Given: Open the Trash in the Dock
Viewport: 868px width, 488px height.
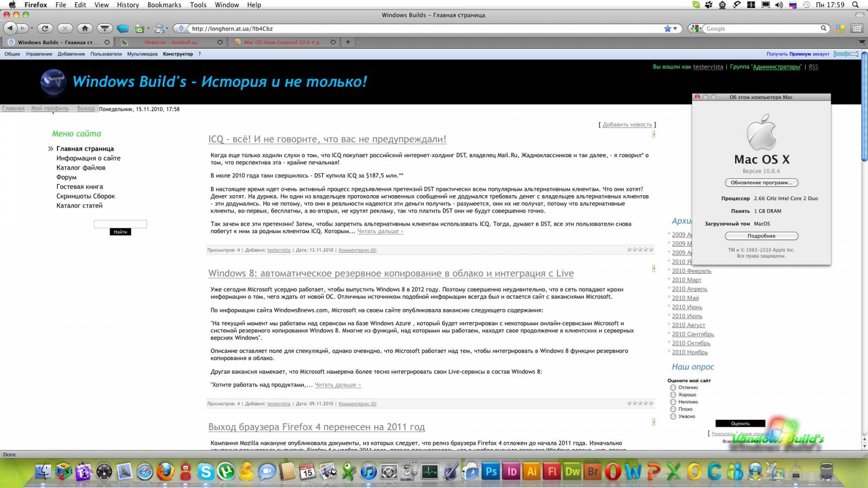Looking at the screenshot, I should [826, 472].
